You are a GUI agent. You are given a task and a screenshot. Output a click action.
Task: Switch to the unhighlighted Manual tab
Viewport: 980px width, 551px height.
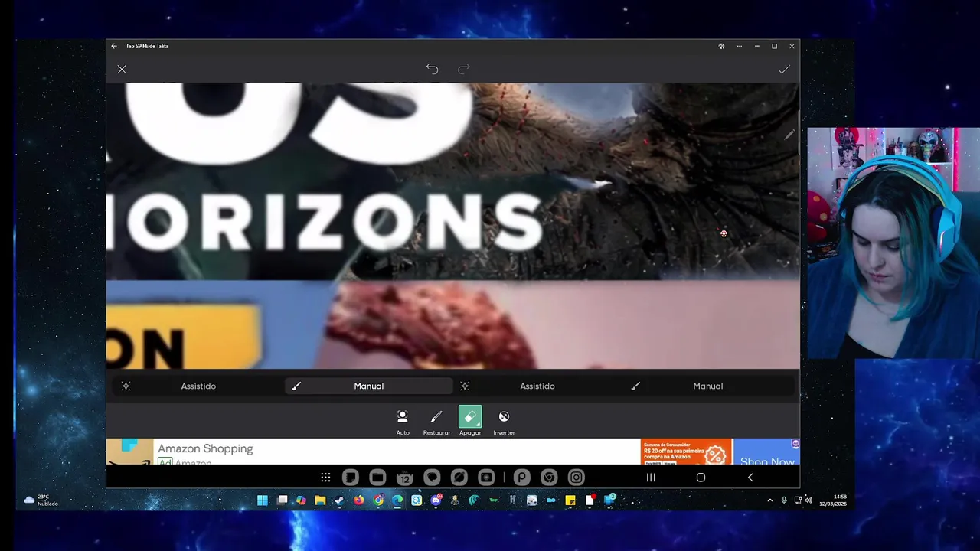(708, 386)
